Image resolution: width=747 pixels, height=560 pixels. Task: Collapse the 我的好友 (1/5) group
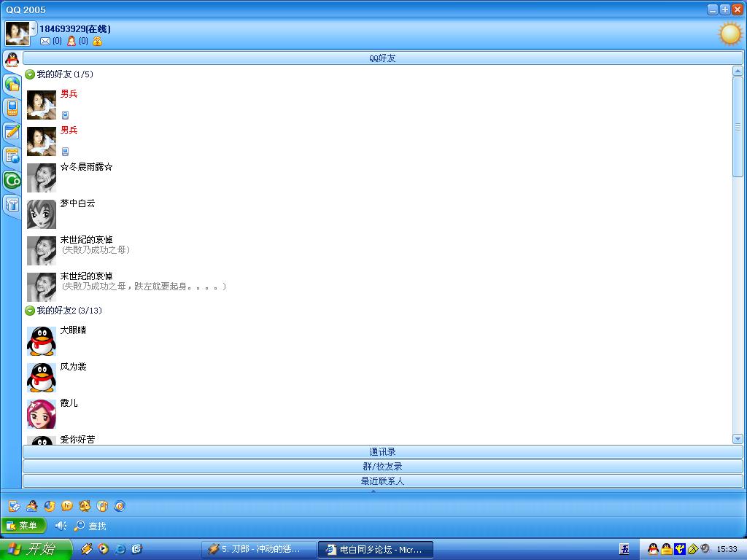click(x=30, y=74)
